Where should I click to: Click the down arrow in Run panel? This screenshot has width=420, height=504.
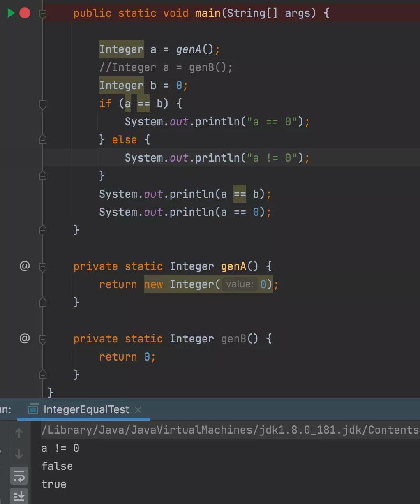(x=19, y=454)
